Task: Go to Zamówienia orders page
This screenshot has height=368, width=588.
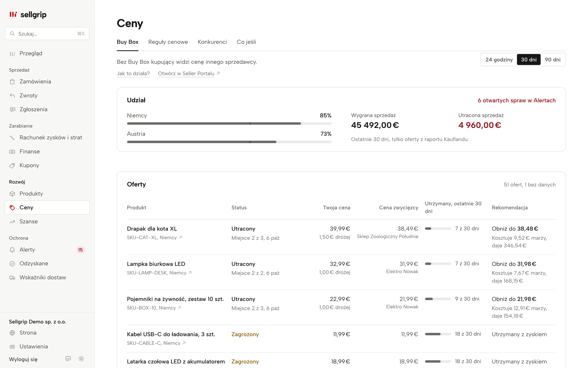Action: click(47, 82)
